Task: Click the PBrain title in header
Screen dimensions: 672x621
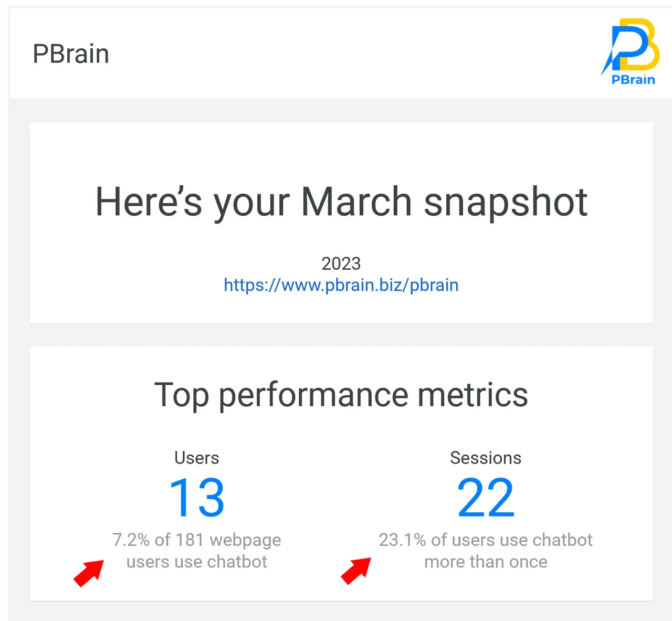Action: (71, 54)
